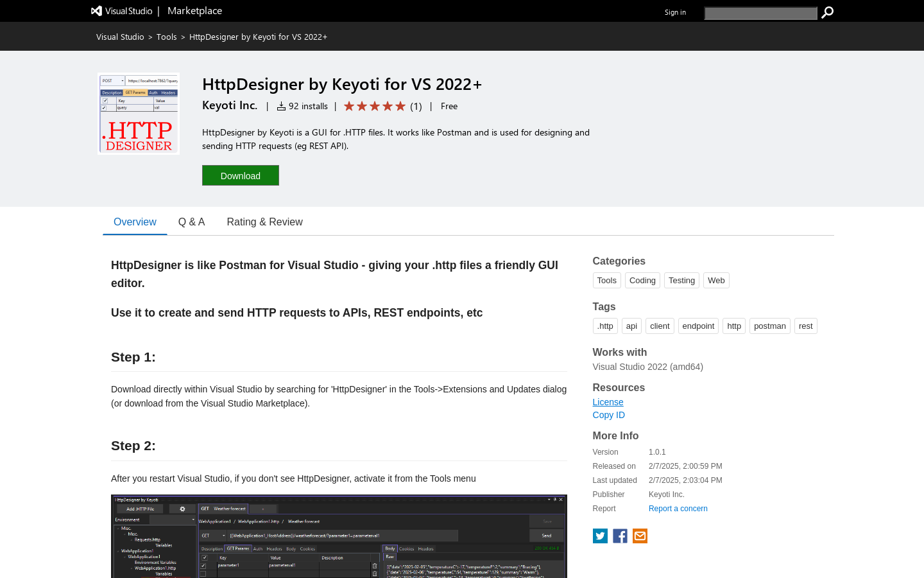Click the endpoint tag
Viewport: 924px width, 578px height.
click(x=698, y=326)
